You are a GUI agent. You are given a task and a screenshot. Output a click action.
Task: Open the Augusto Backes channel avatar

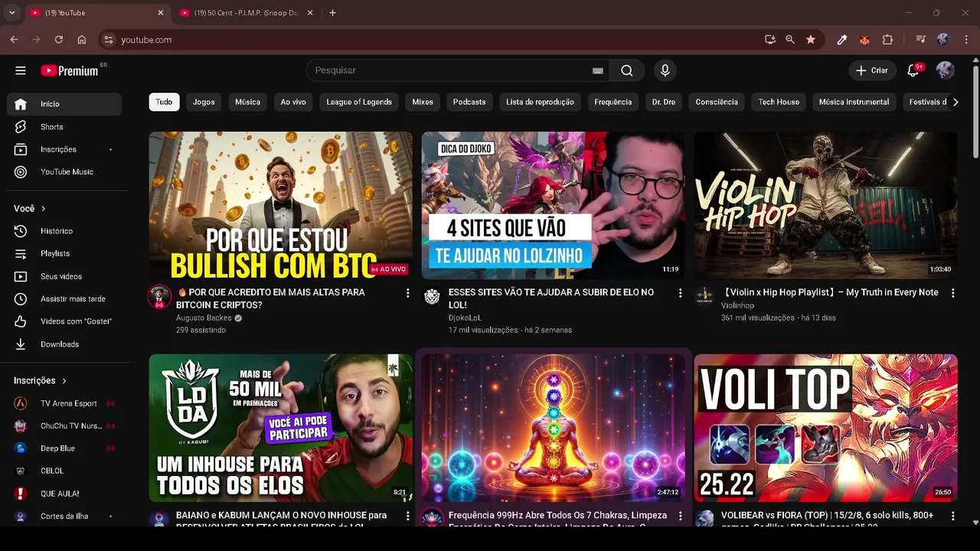click(x=159, y=297)
